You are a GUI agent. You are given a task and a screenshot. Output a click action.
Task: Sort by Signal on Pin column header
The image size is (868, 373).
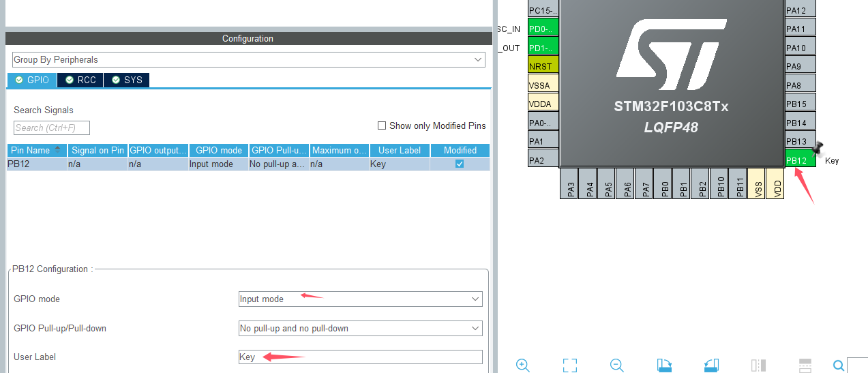(98, 150)
